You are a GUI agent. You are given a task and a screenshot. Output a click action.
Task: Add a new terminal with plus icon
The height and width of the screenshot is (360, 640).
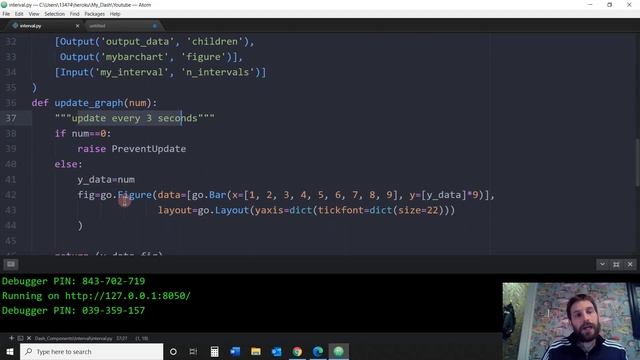click(x=11, y=338)
